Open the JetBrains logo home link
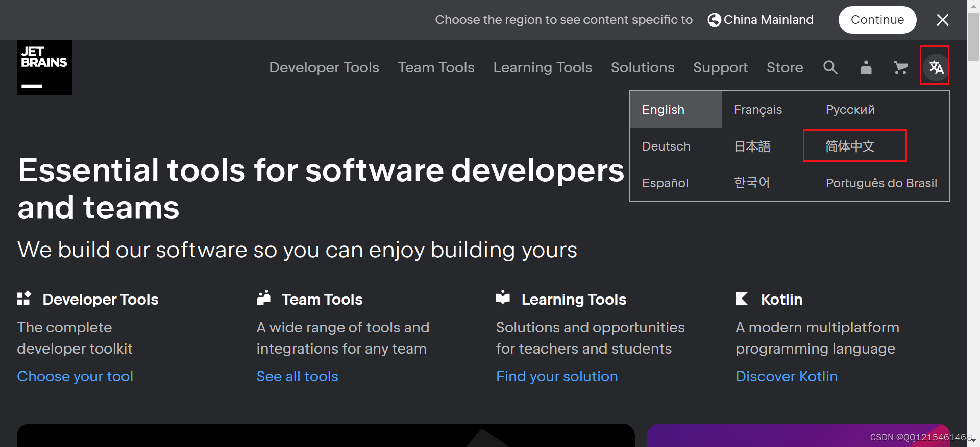The width and height of the screenshot is (980, 447). [x=44, y=67]
